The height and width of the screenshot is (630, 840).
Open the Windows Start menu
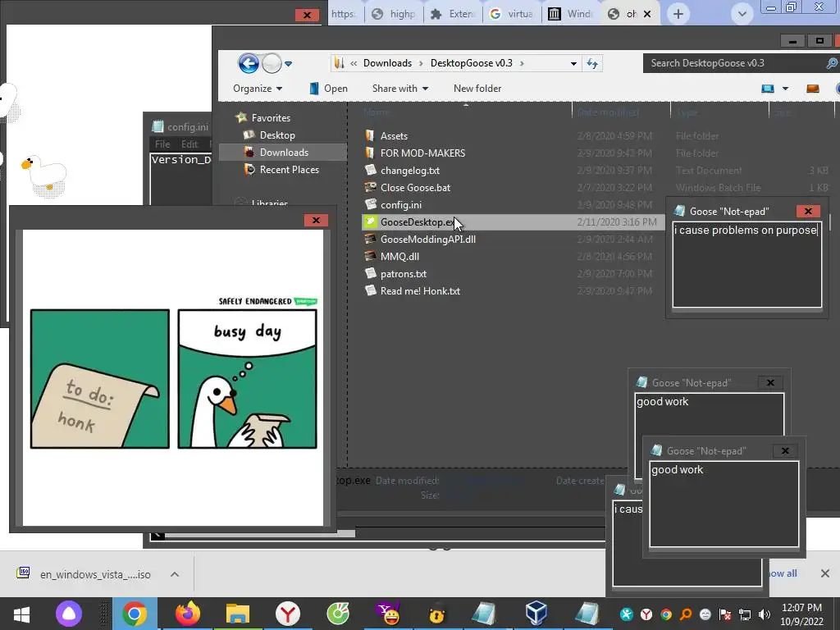21,614
